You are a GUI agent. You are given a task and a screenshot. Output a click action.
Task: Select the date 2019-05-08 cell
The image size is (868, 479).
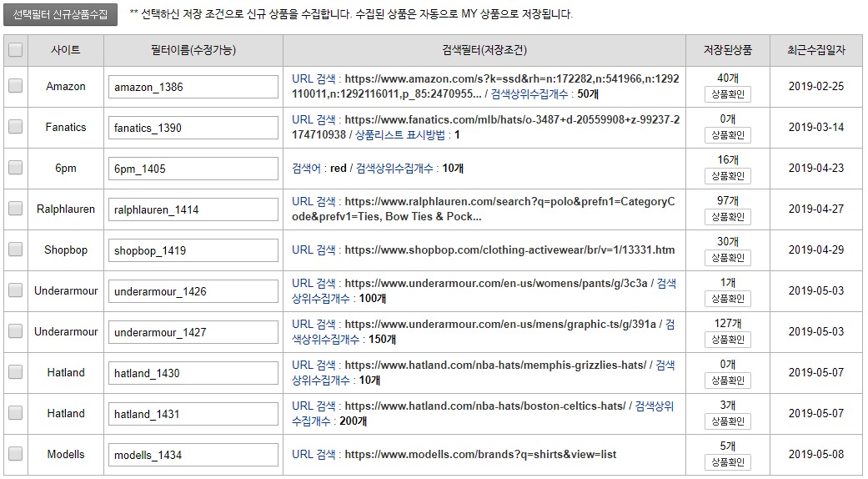point(816,455)
